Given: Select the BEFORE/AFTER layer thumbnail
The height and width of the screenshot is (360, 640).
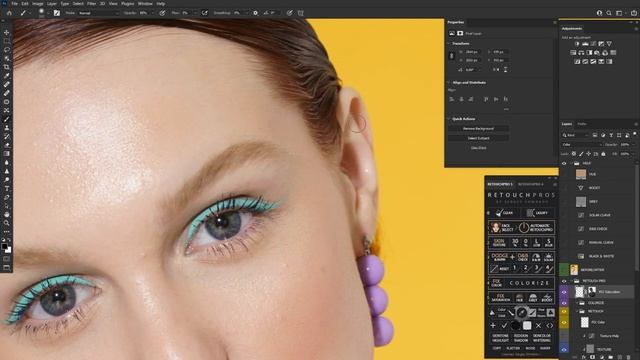Looking at the screenshot, I should coord(574,270).
